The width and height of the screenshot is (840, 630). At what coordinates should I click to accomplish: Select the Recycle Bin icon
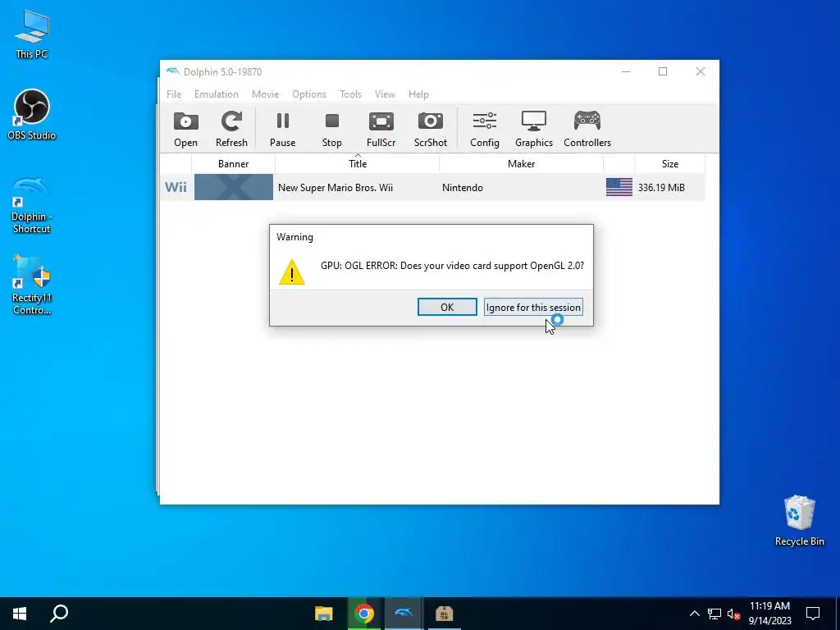[799, 521]
